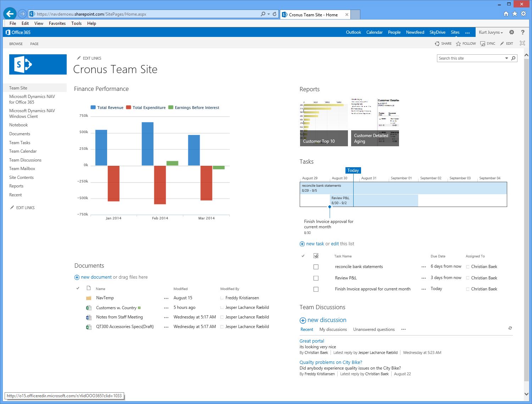Open the Office 365 help question mark
The height and width of the screenshot is (404, 532).
pos(522,32)
